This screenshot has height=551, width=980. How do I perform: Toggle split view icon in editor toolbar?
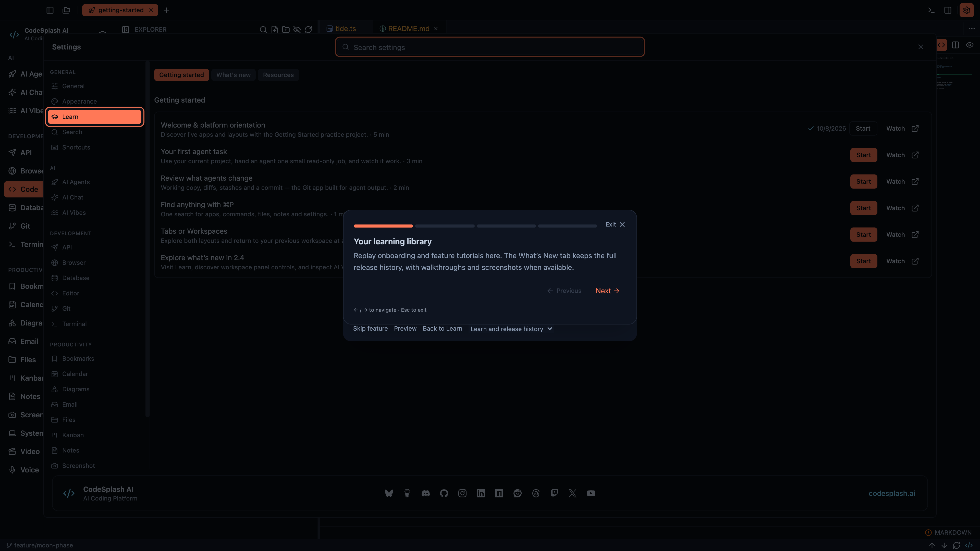tap(955, 45)
